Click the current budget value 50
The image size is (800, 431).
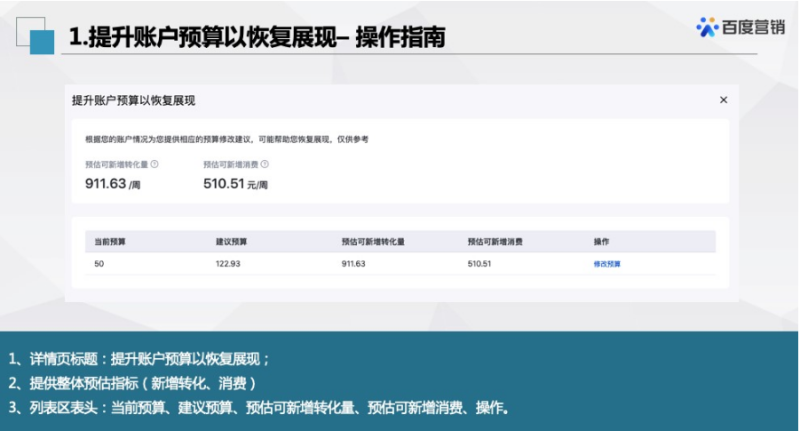pyautogui.click(x=99, y=264)
